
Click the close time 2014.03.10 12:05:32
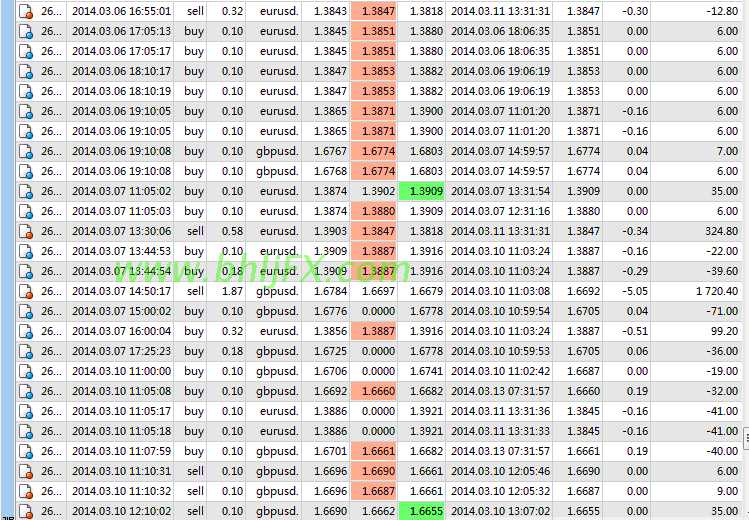click(500, 491)
